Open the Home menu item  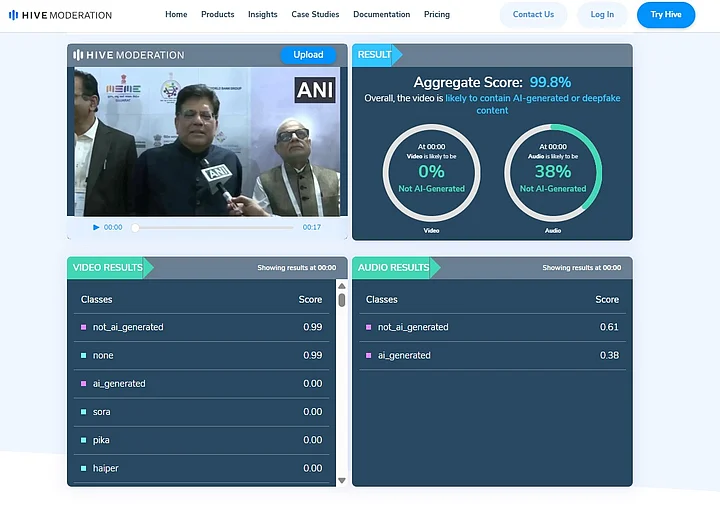click(176, 15)
